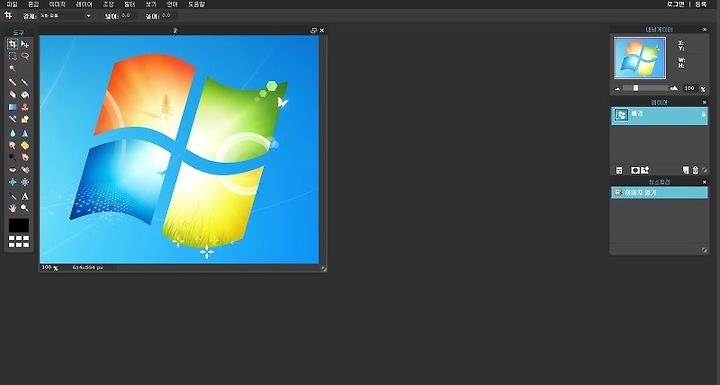Select the Color Picker eyedropper tool
The image size is (720, 385).
(12, 197)
